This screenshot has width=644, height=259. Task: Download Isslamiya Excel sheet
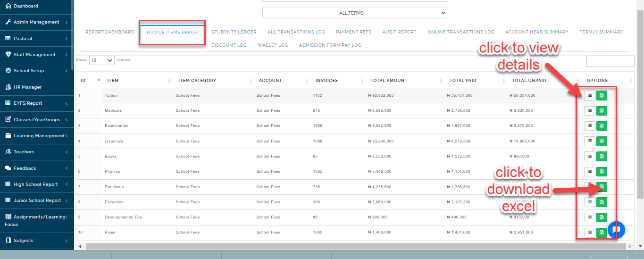602,141
